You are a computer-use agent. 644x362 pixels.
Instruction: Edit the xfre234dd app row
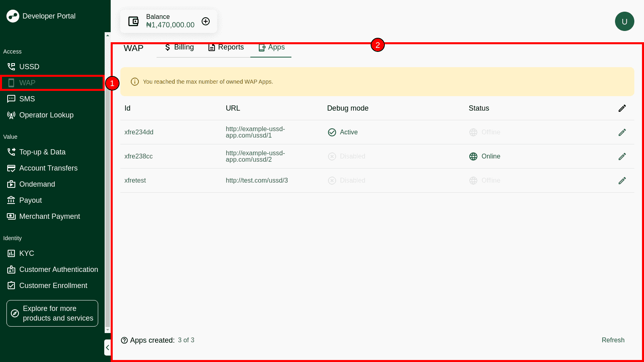(622, 132)
